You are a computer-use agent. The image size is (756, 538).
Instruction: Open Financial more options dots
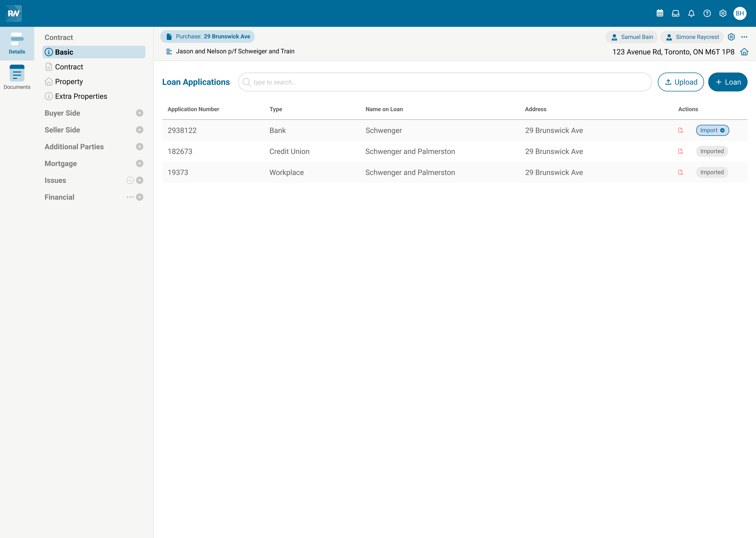pyautogui.click(x=130, y=197)
